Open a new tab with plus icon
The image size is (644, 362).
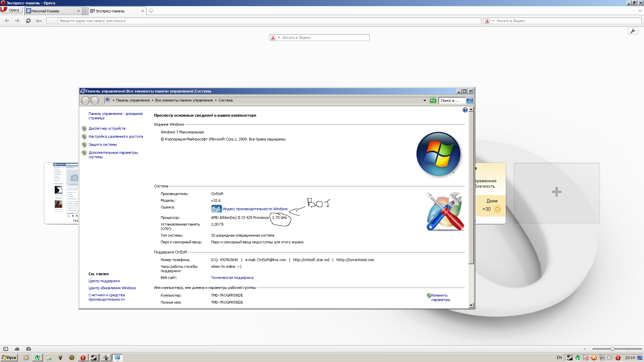point(151,11)
